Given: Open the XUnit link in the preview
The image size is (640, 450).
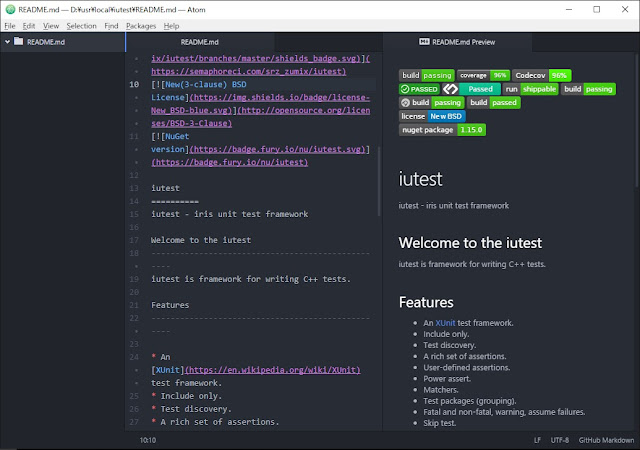Looking at the screenshot, I should click(445, 323).
